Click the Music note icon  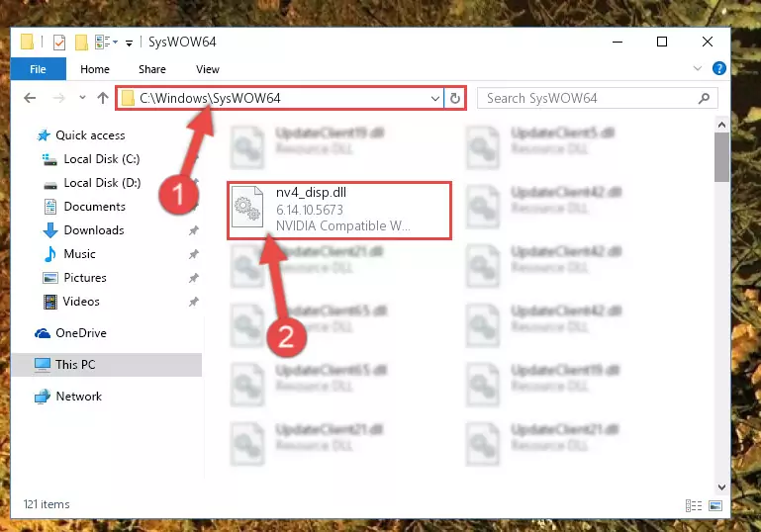(50, 253)
